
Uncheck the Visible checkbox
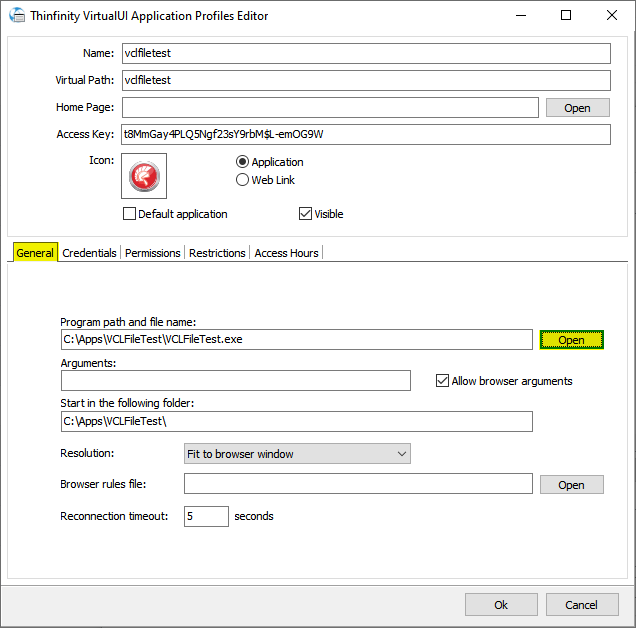point(305,213)
